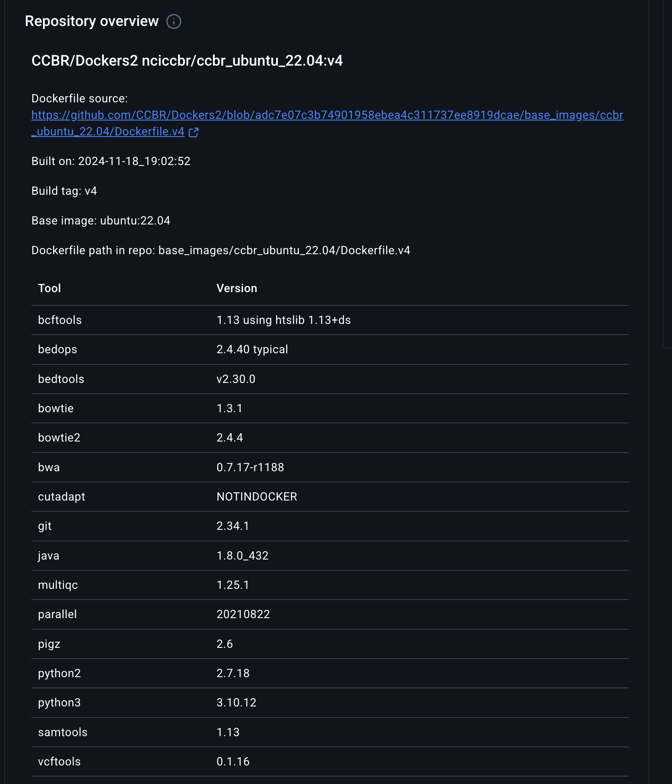The height and width of the screenshot is (784, 672).
Task: Select the java tool row
Action: (49, 555)
